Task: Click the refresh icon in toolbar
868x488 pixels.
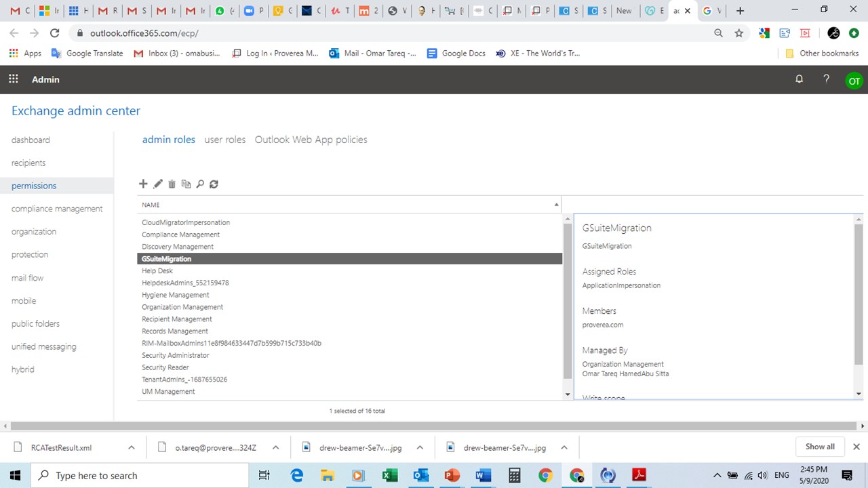Action: coord(214,184)
